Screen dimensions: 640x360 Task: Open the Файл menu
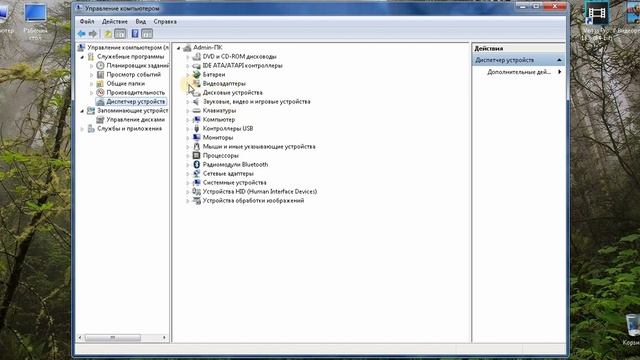click(x=87, y=21)
